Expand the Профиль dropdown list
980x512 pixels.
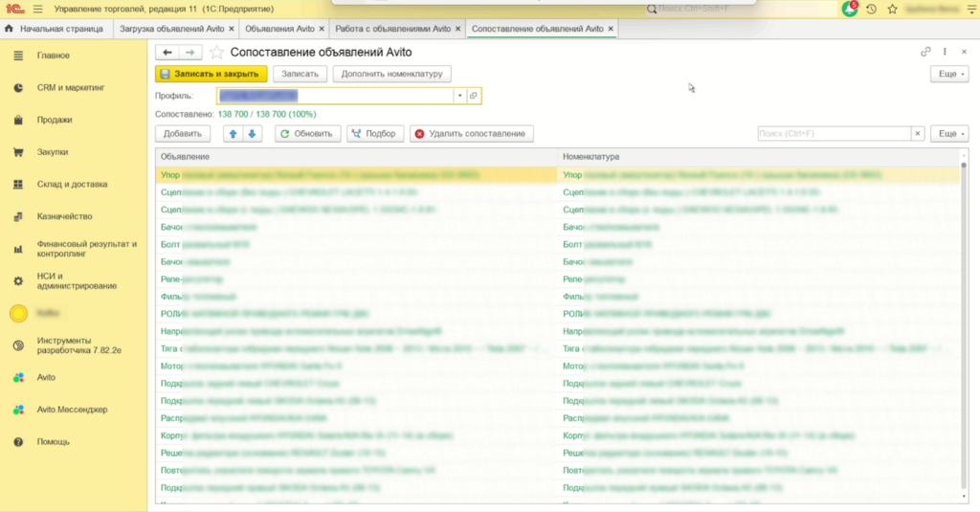pos(459,96)
